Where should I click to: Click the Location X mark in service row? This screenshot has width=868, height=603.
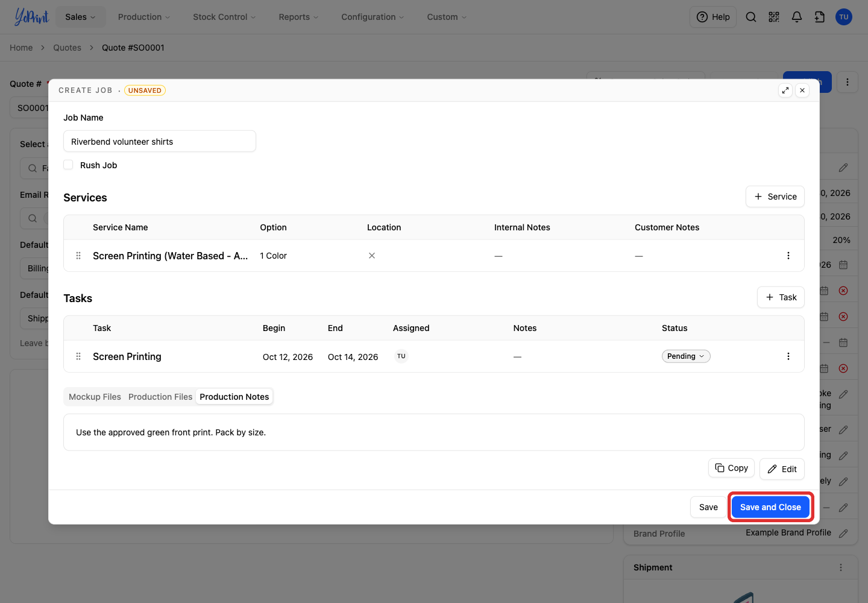[372, 256]
